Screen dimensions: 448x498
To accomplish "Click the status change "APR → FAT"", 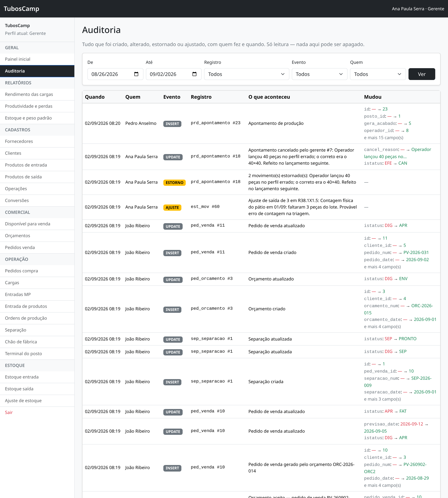I will tap(396, 411).
